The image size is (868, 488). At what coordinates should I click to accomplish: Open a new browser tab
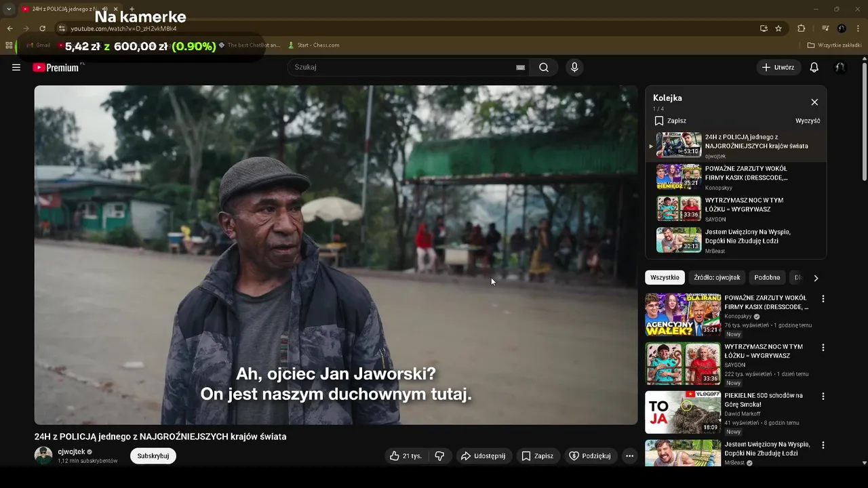click(132, 9)
